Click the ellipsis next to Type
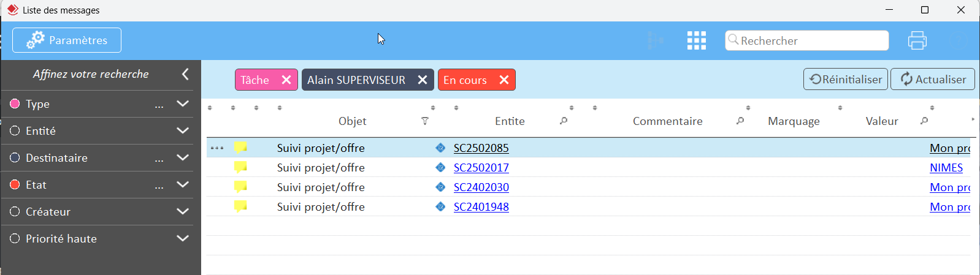Viewport: 980px width, 275px height. 159,106
